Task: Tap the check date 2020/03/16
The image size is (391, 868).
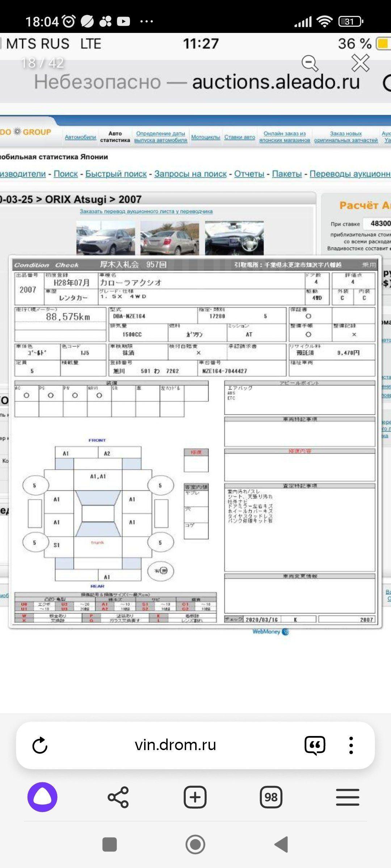Action: [262, 620]
